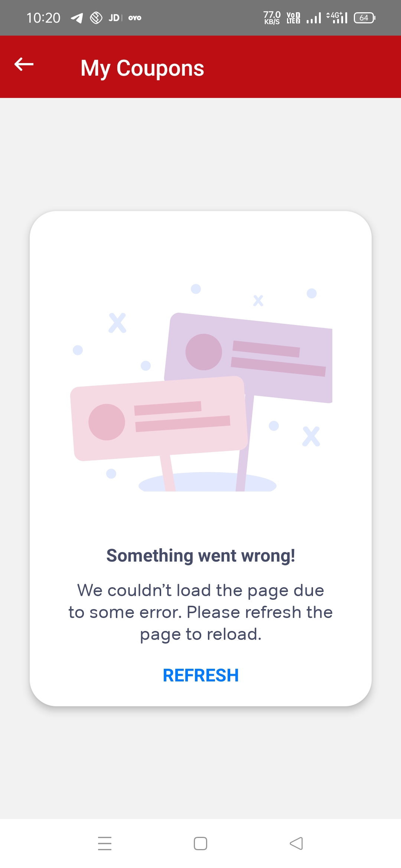Tap the back arrow in the header
The height and width of the screenshot is (868, 401).
coord(24,65)
